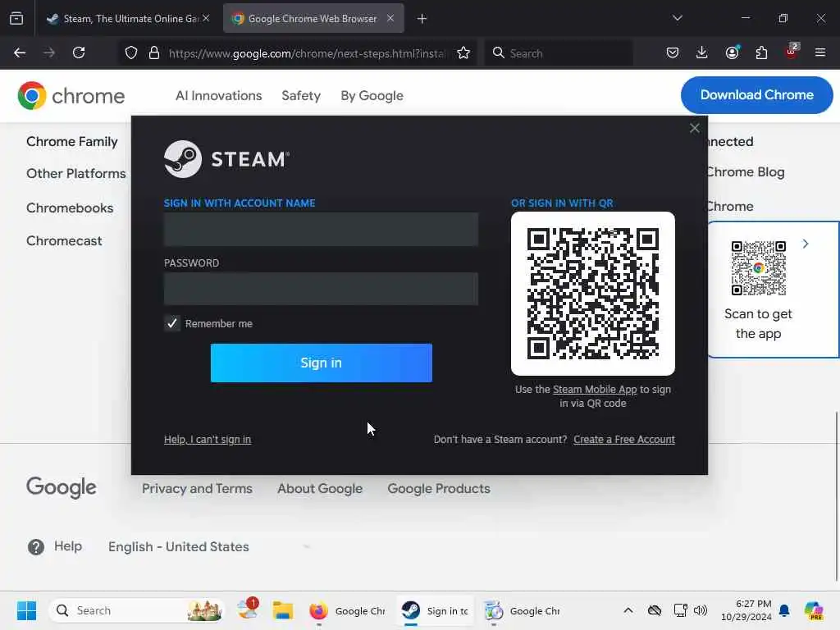This screenshot has height=630, width=840.
Task: Click the Chrome app QR code
Action: 759,268
